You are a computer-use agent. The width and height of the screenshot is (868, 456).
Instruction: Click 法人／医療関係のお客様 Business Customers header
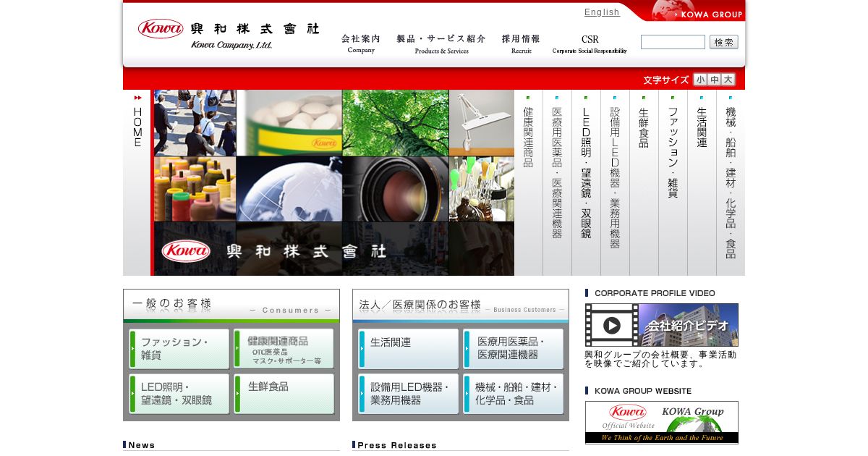click(461, 306)
